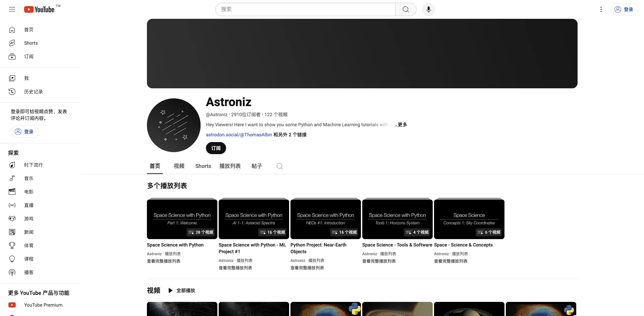Screen dimensions: 644x316
Task: Click the 多个播放列表 section heading
Action: [167, 186]
